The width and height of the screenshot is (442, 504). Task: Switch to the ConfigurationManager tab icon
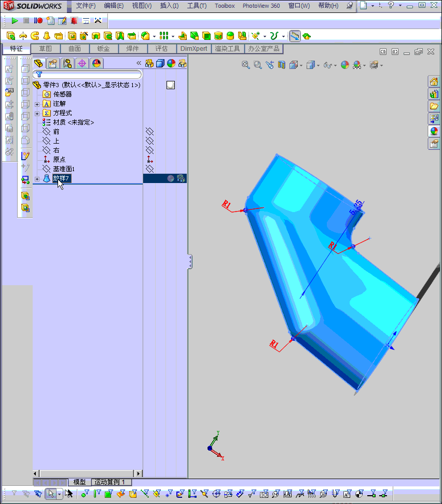click(x=68, y=63)
